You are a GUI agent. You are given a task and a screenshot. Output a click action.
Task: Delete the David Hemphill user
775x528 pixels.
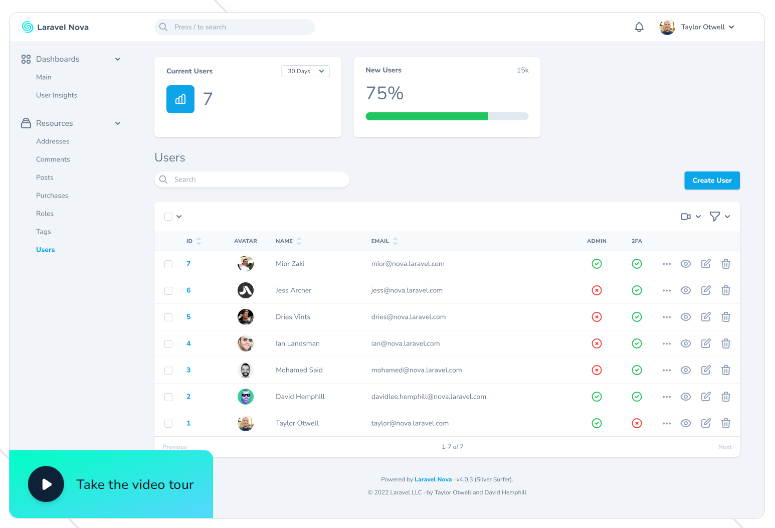coord(726,396)
